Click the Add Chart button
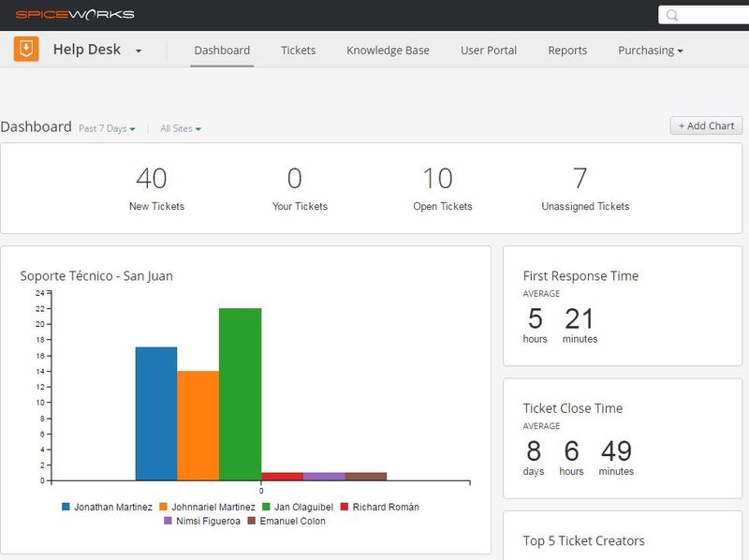 click(x=708, y=125)
